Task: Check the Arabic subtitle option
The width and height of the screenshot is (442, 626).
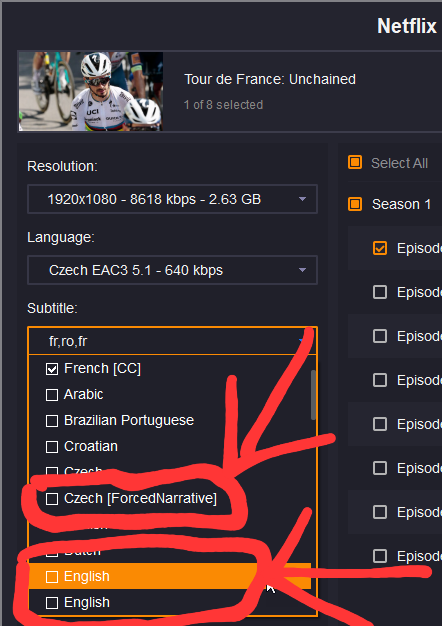Action: click(x=52, y=395)
